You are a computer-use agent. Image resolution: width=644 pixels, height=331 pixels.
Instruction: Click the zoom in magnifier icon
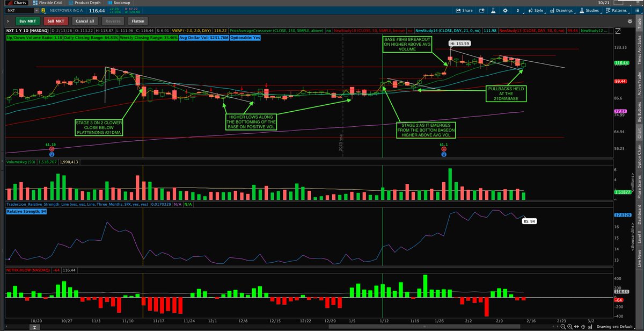(570, 327)
